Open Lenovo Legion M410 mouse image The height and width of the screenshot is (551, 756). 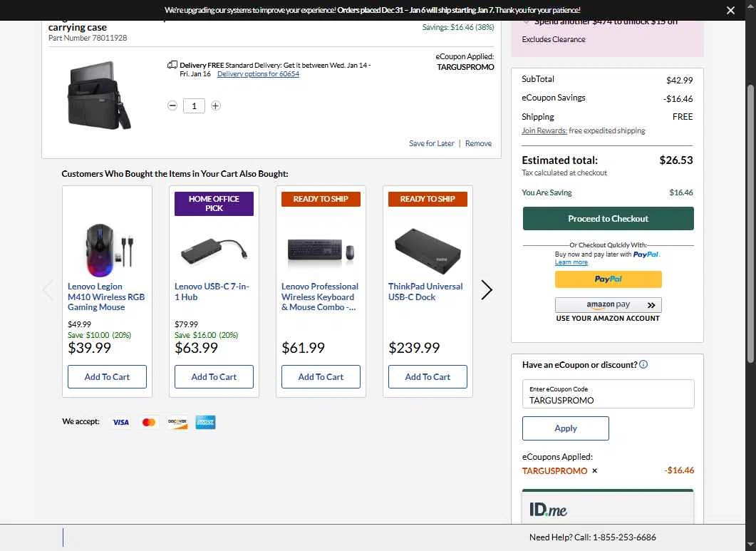pos(107,250)
